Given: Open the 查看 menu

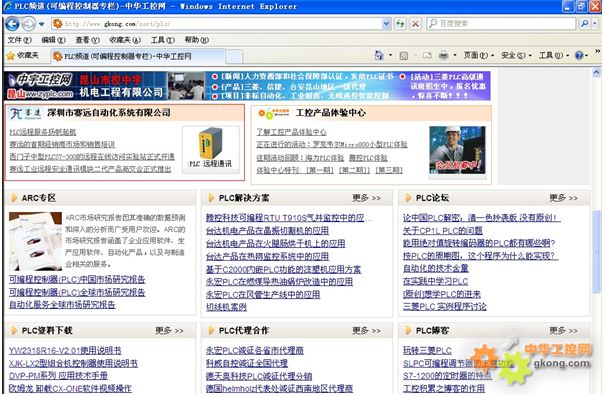Looking at the screenshot, I should pos(87,40).
